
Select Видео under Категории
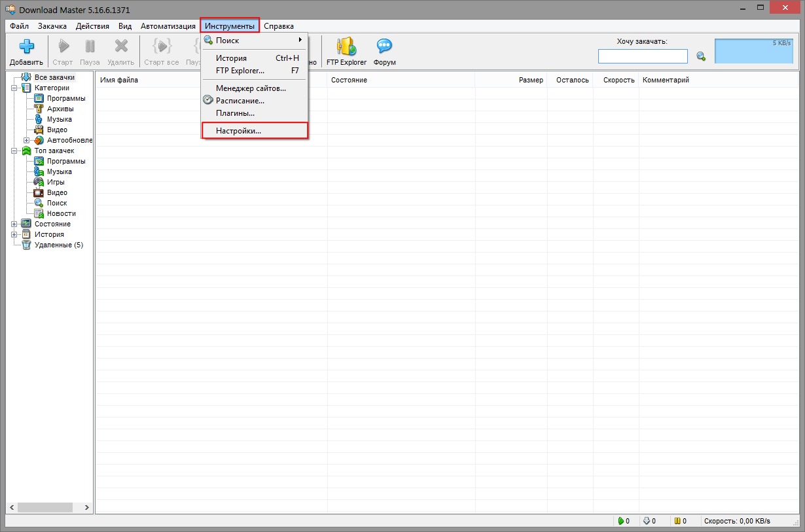click(x=57, y=130)
